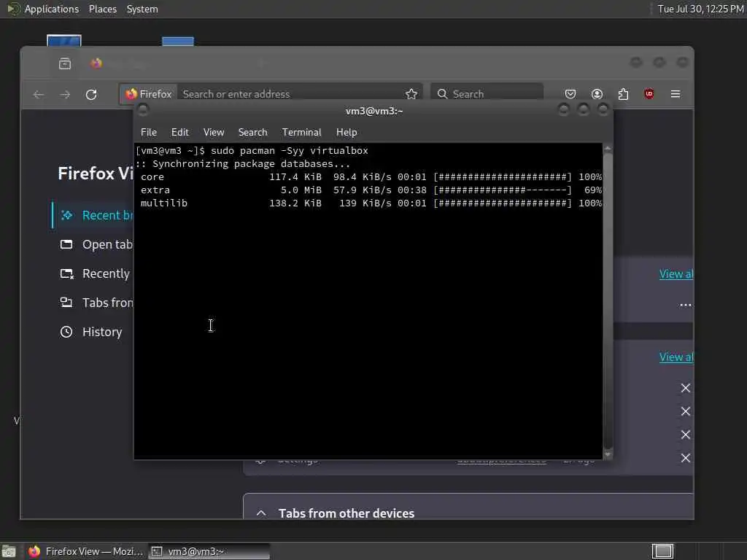
Task: Open the terminal Help menu
Action: coord(347,133)
